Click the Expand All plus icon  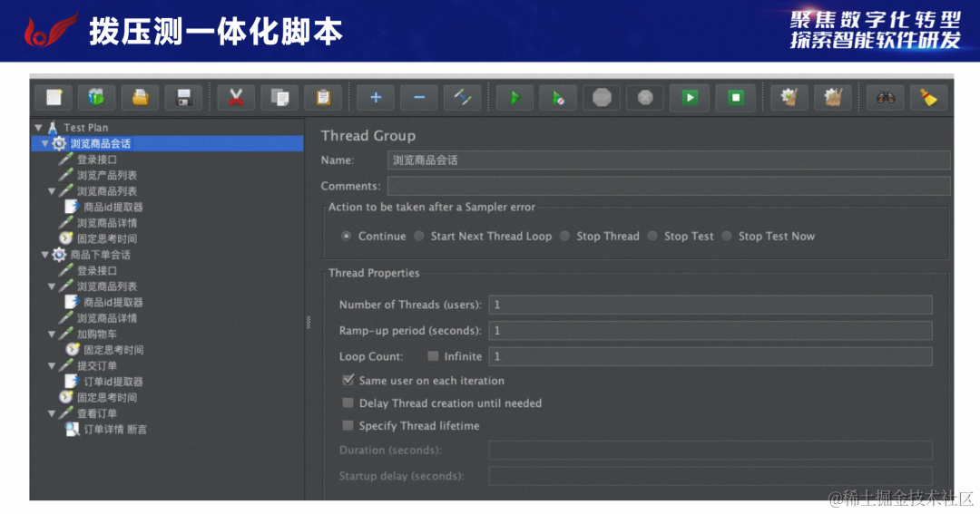pyautogui.click(x=375, y=97)
